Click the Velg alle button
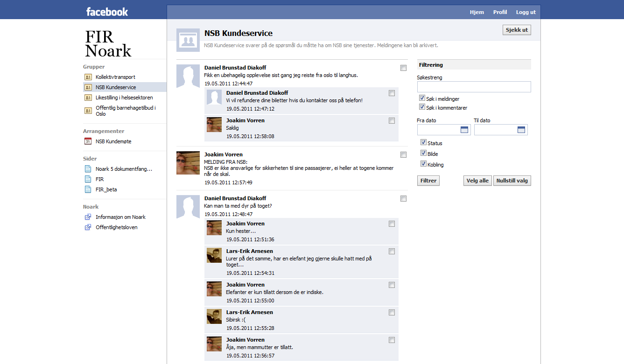The width and height of the screenshot is (624, 364). click(478, 181)
